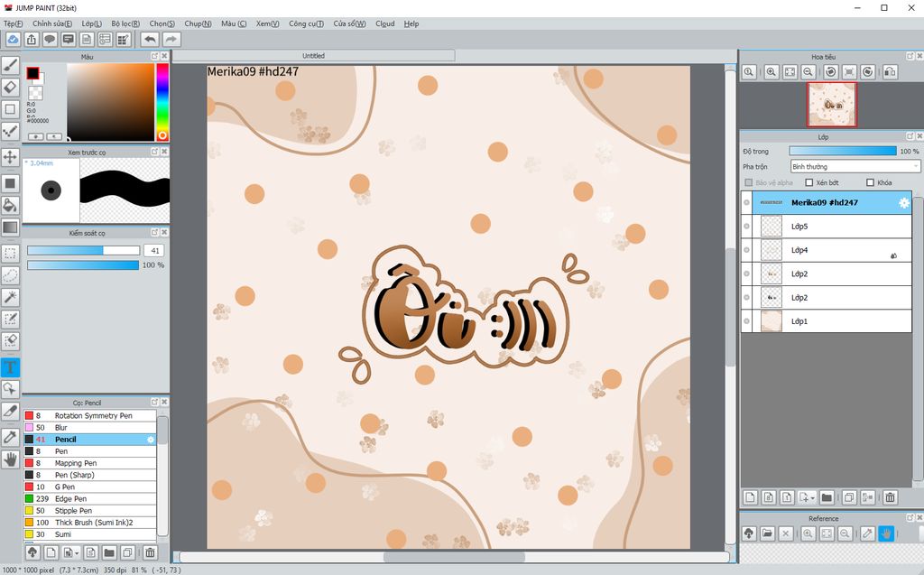Open image file in Reference panel
The width and height of the screenshot is (924, 575).
click(x=767, y=533)
